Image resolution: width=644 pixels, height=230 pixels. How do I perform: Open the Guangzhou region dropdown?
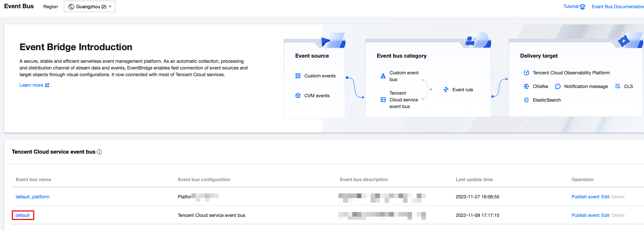(x=90, y=6)
